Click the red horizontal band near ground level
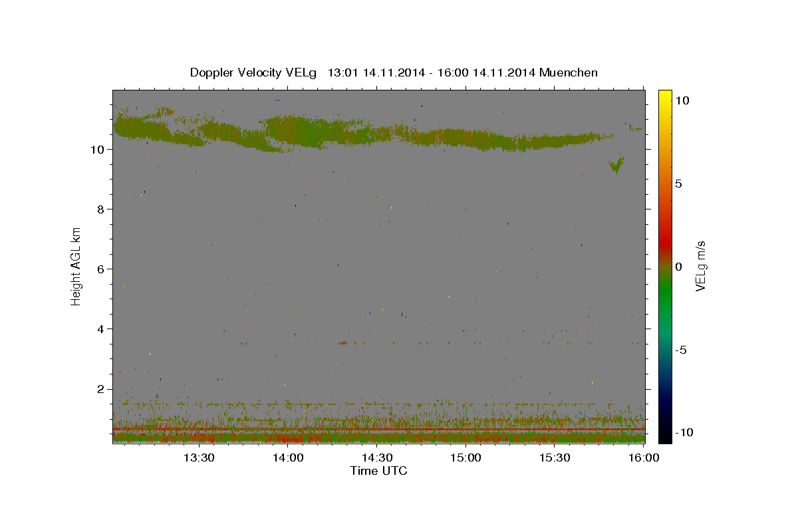 (378, 430)
